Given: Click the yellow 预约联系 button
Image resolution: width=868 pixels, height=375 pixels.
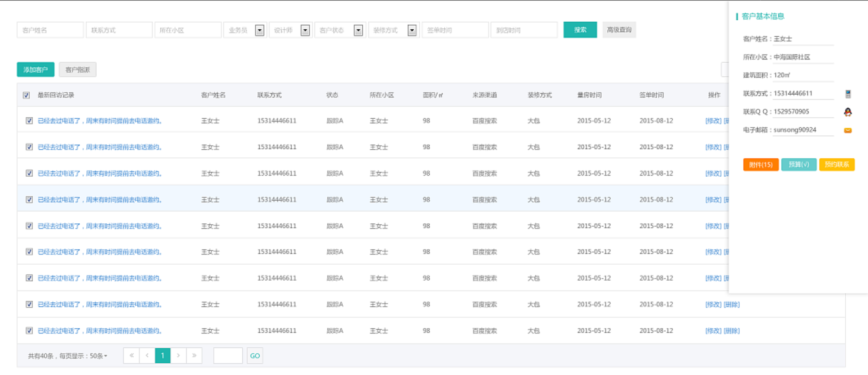Looking at the screenshot, I should (x=837, y=164).
